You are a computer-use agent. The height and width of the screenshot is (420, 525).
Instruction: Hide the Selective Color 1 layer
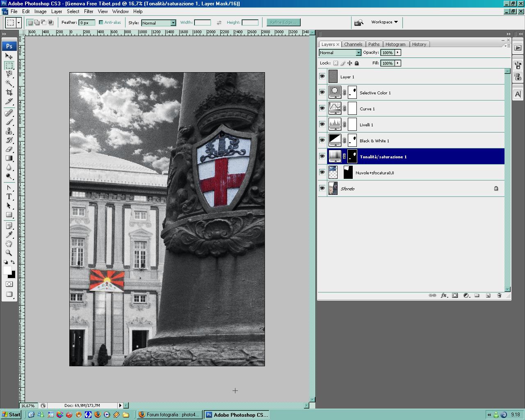click(x=322, y=92)
